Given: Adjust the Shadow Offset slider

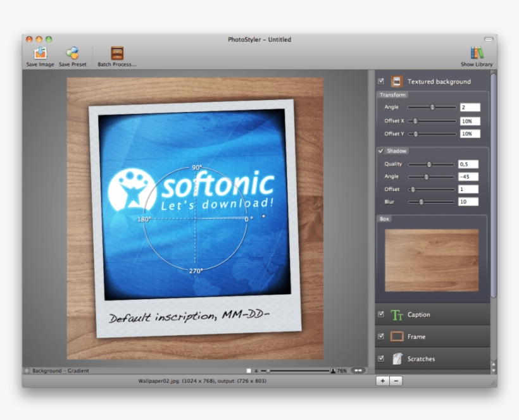Looking at the screenshot, I should pyautogui.click(x=431, y=190).
